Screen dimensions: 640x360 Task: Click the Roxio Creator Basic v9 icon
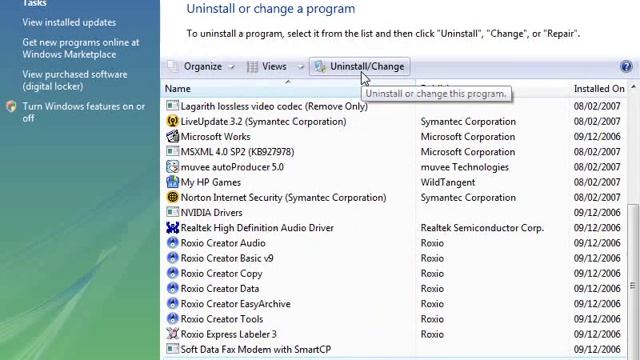click(172, 258)
